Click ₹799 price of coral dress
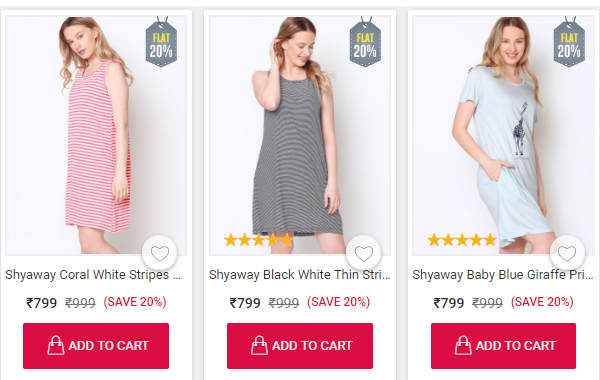Viewport: 600px width, 380px height. [x=41, y=303]
